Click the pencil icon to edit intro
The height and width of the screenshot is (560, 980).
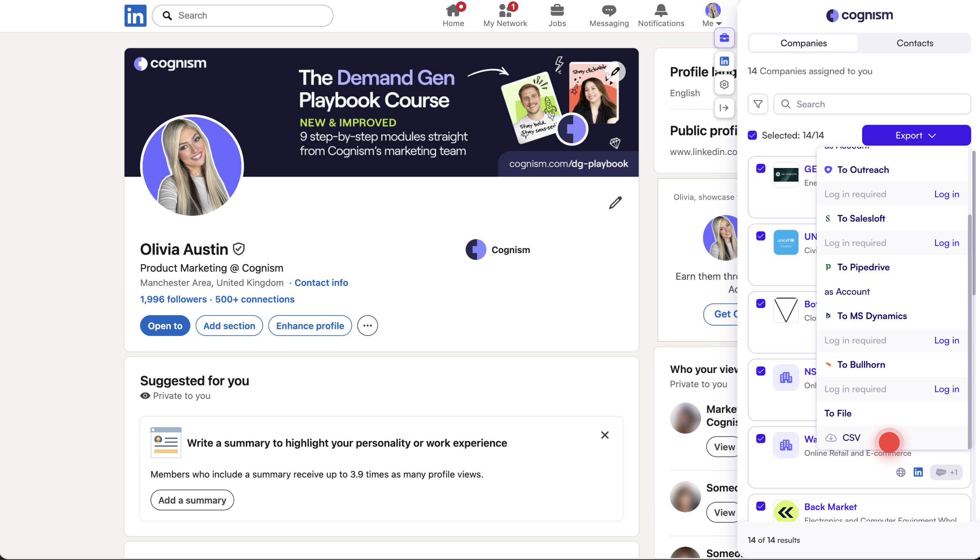point(615,203)
